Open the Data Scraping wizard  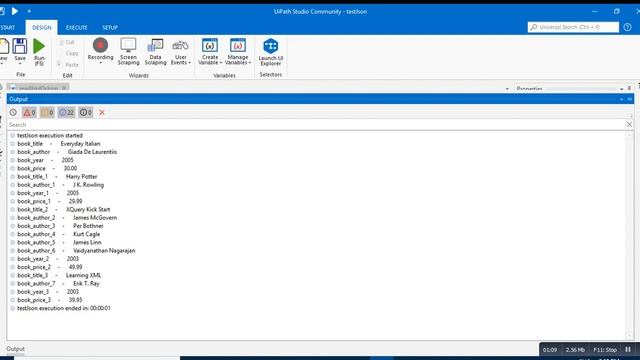(x=156, y=51)
